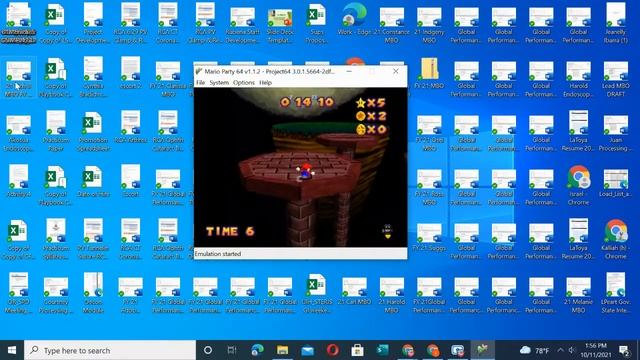Viewport: 640px width, 360px height.
Task: Open the Help menu in Project64
Action: point(265,82)
